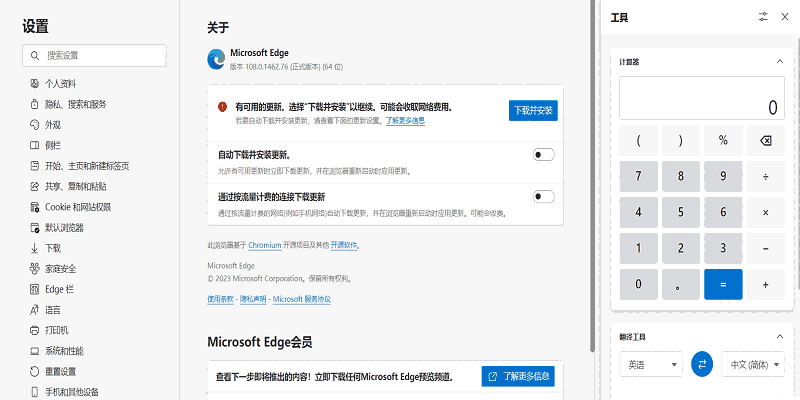Click calculator backspace key
The width and height of the screenshot is (800, 400).
point(766,141)
